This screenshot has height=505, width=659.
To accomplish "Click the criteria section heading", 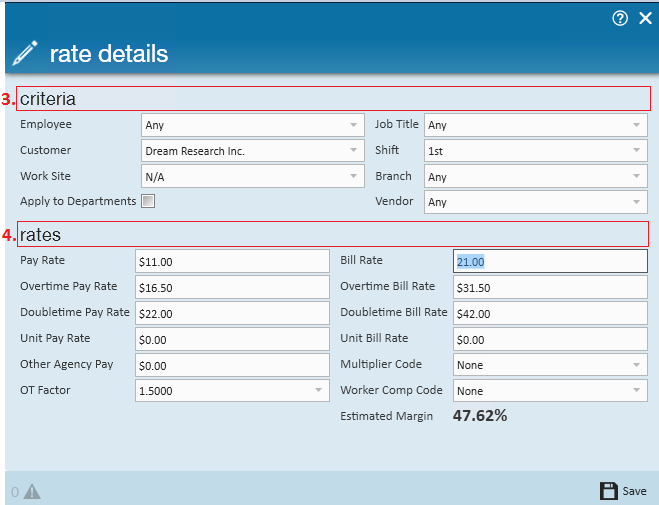I will coord(47,99).
